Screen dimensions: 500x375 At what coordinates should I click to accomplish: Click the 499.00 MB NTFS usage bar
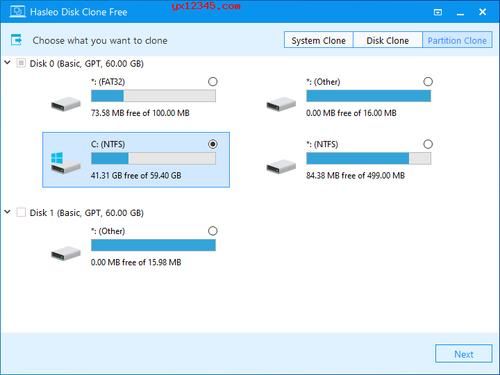369,158
